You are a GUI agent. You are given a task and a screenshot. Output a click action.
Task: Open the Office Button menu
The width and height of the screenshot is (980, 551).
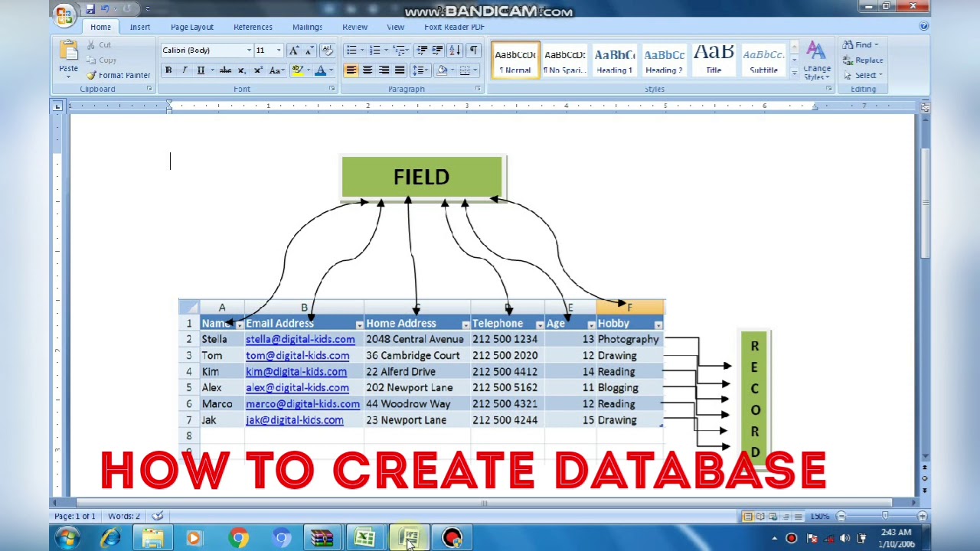pos(65,13)
